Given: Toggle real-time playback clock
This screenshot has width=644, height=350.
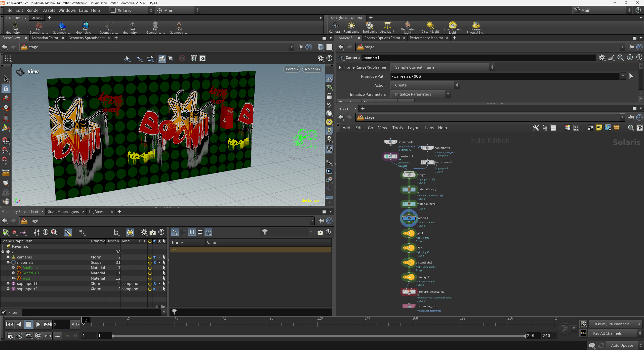Looking at the screenshot, I should coord(38,336).
